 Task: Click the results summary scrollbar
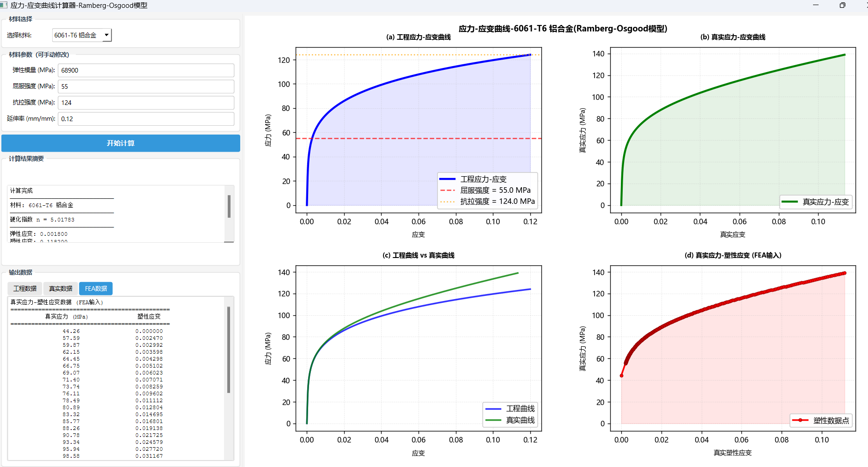[229, 206]
